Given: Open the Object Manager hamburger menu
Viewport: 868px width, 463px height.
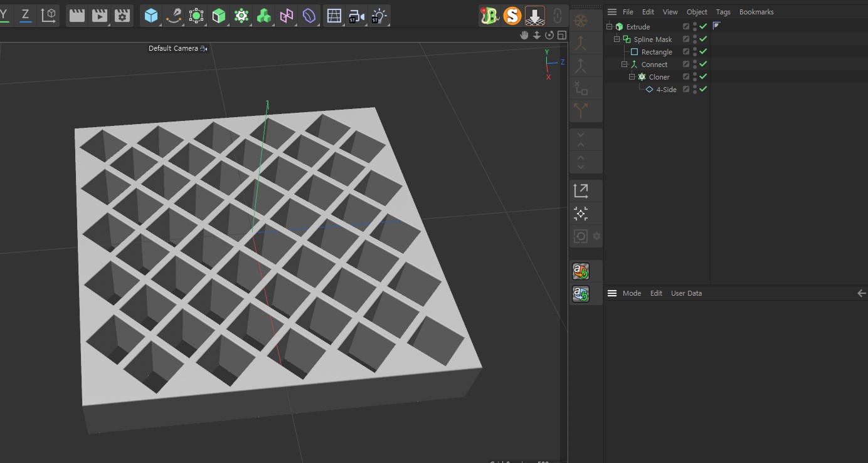Looking at the screenshot, I should (x=612, y=12).
